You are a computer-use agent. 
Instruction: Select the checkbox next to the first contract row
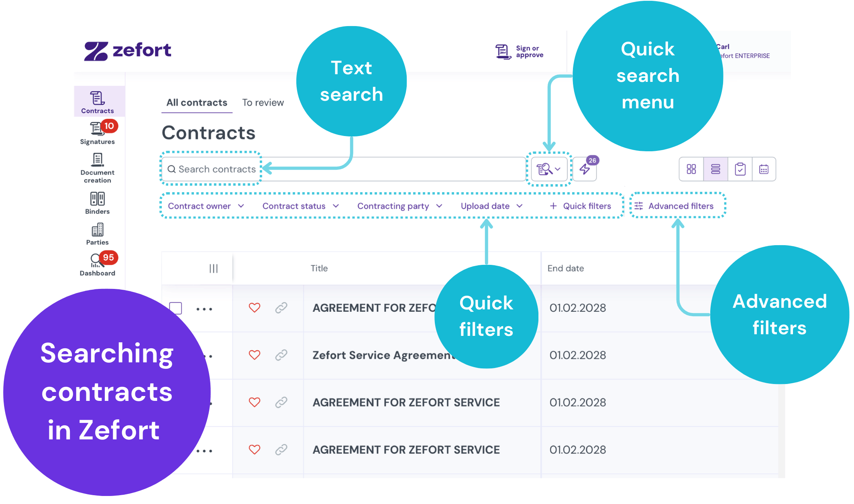[x=176, y=308]
